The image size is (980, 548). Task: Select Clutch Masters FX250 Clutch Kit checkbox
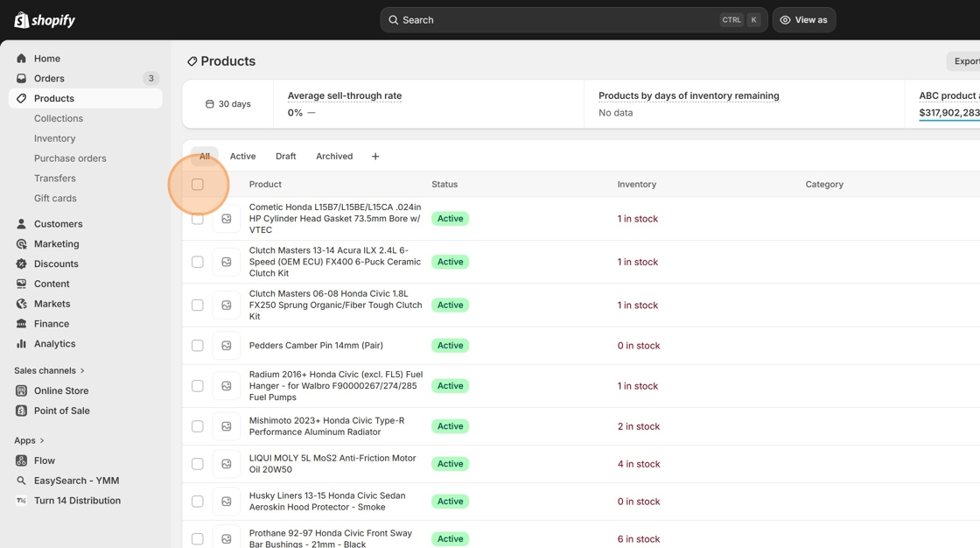(x=198, y=306)
